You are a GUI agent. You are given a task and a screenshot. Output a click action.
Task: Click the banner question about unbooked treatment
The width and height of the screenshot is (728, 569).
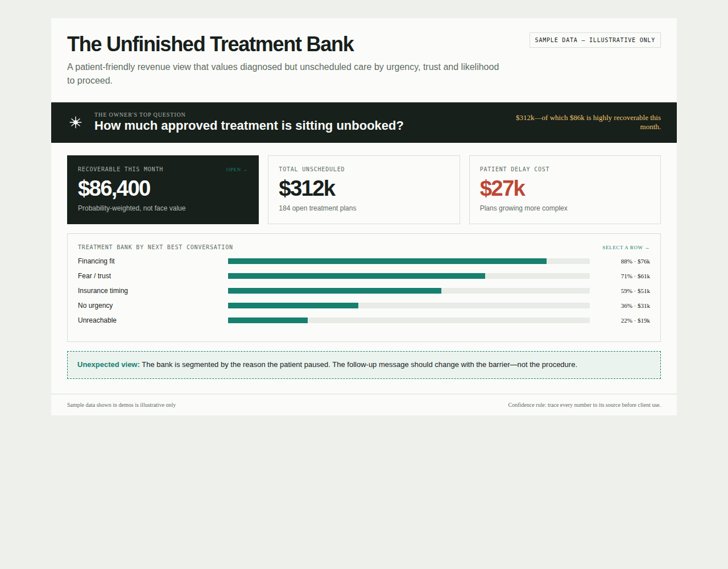click(x=249, y=126)
